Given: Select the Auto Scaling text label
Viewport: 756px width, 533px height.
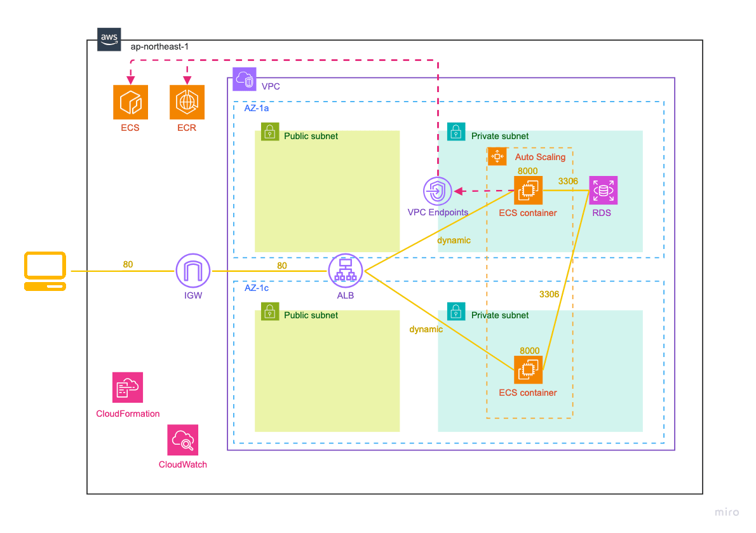Looking at the screenshot, I should (x=540, y=157).
